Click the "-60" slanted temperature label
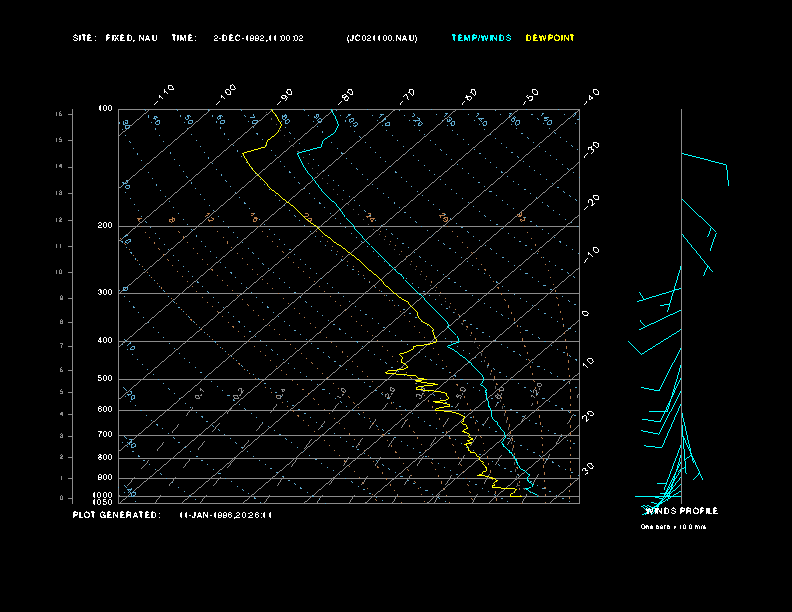 [x=469, y=95]
